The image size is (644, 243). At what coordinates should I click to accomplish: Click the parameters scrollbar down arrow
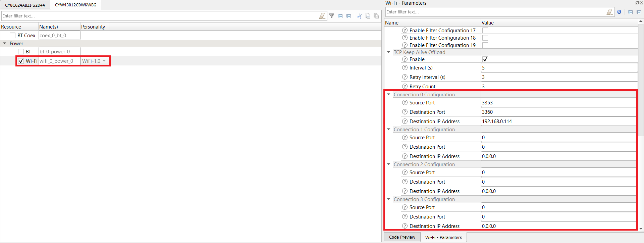tap(641, 229)
